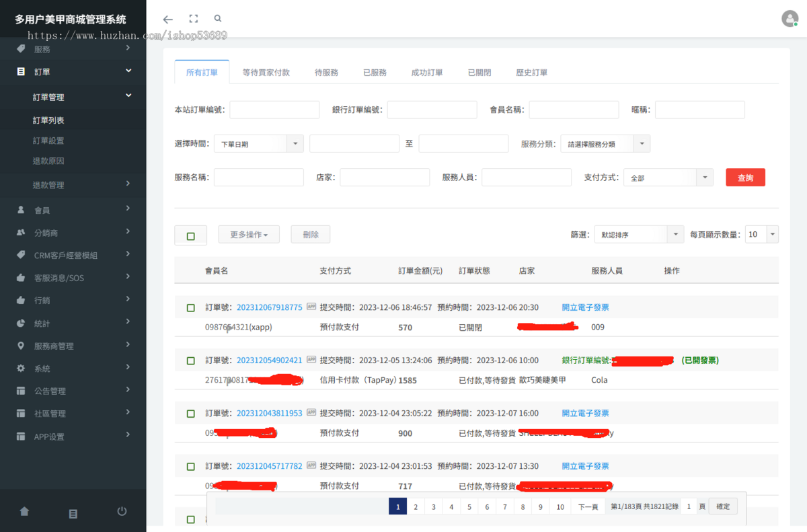
Task: Open the 支付方式 全部 dropdown
Action: (668, 178)
